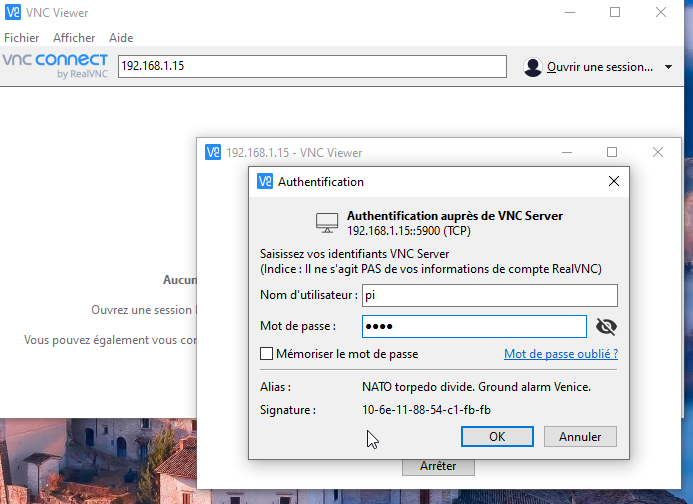
Task: Maximize the 192.168.1.15 VNC Viewer window
Action: (x=612, y=153)
